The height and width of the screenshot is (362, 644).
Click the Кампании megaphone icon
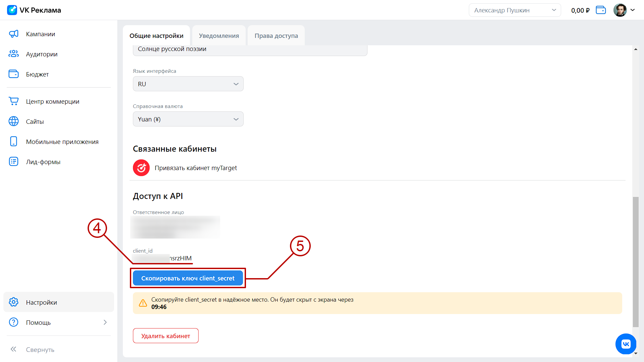pyautogui.click(x=13, y=34)
